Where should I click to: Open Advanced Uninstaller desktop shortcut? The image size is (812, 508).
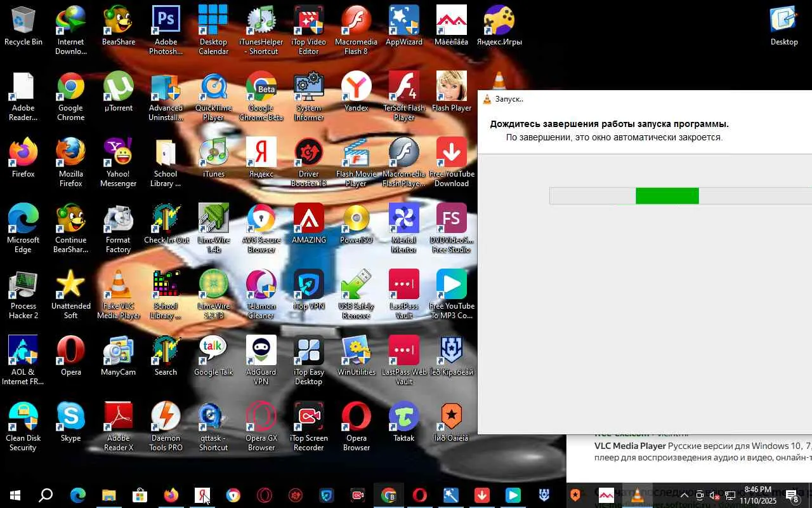tap(166, 97)
